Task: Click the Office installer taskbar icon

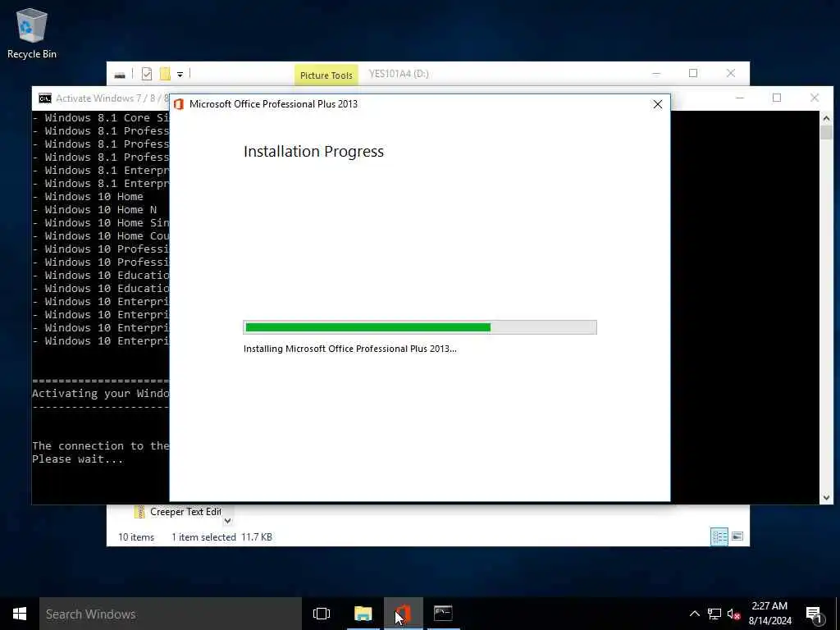Action: coord(404,614)
